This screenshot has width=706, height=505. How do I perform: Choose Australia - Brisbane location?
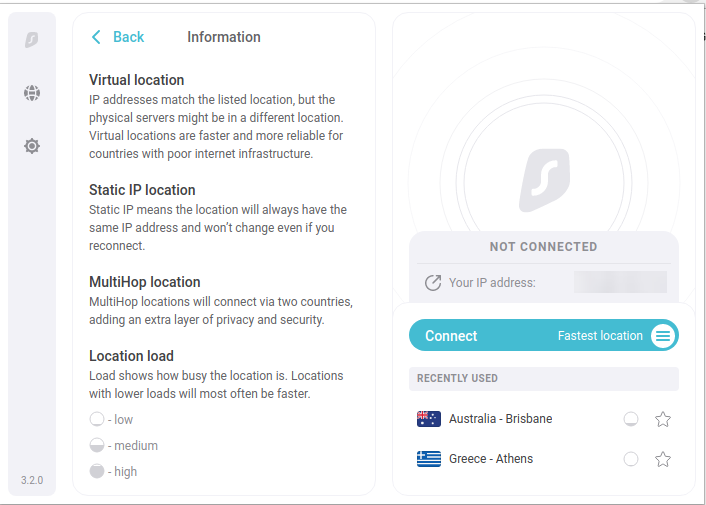tap(500, 419)
